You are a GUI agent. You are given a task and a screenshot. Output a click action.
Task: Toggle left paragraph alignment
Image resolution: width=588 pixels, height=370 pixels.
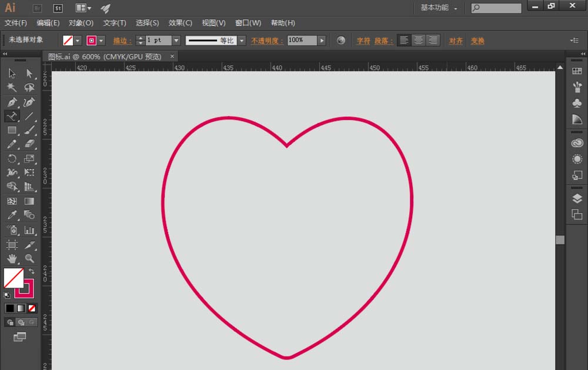pyautogui.click(x=404, y=40)
